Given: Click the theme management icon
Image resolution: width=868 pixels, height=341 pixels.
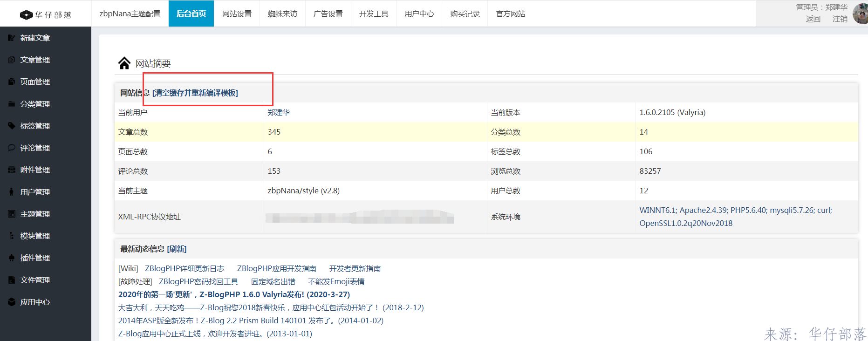Looking at the screenshot, I should click(12, 214).
